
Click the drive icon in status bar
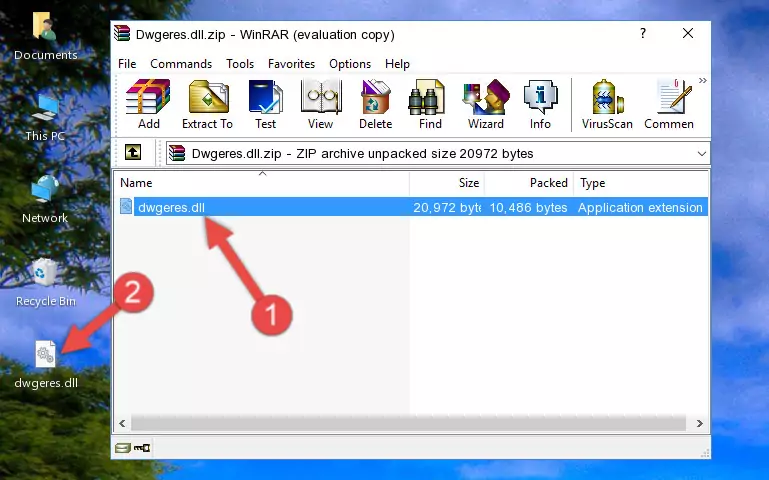click(122, 448)
